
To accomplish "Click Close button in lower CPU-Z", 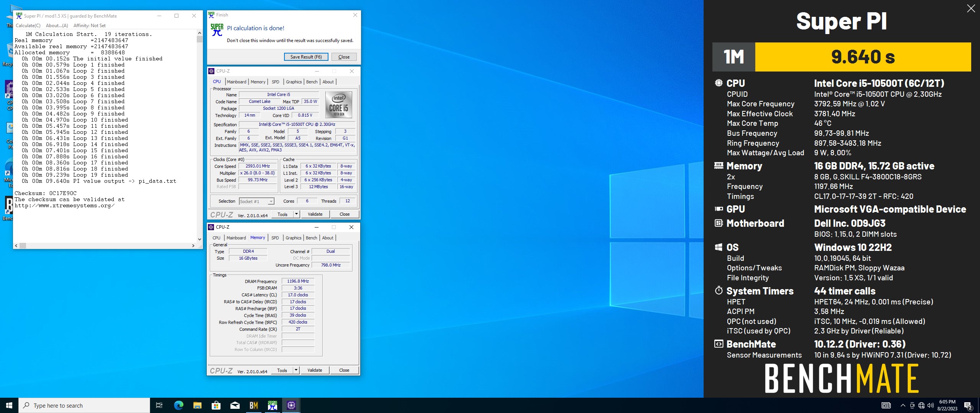I will point(344,371).
